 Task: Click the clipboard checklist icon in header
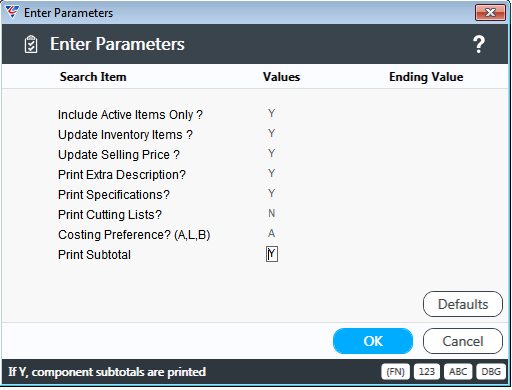(31, 44)
